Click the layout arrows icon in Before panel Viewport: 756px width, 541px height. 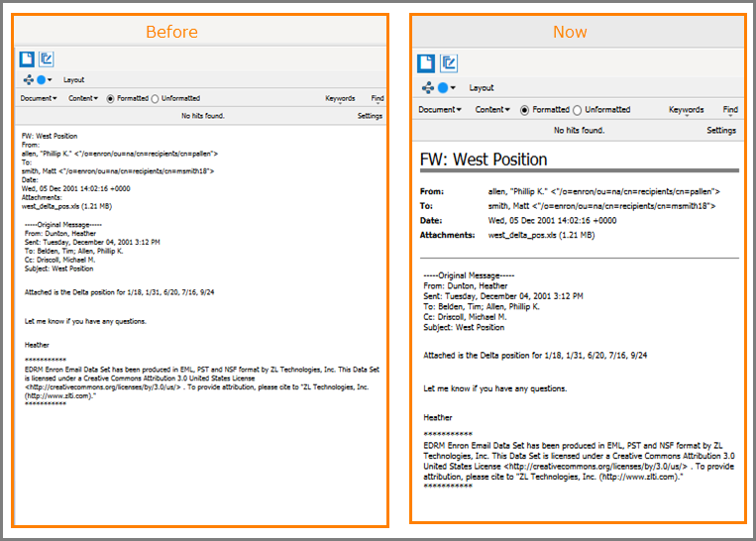(x=29, y=80)
